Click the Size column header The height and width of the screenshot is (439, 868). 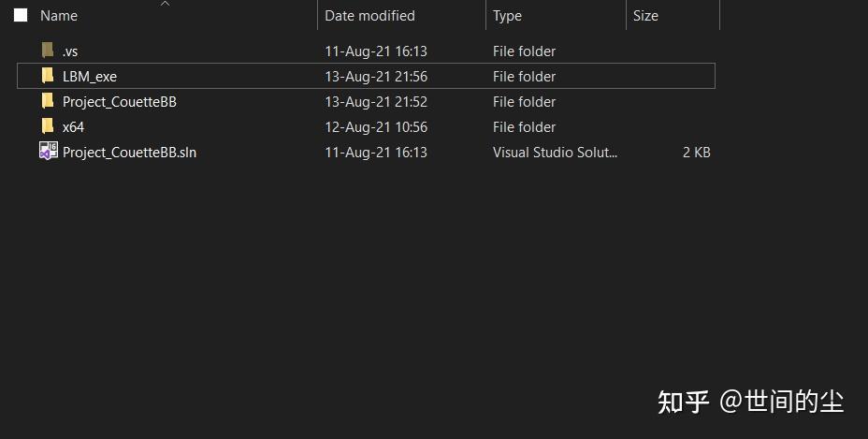click(x=645, y=16)
